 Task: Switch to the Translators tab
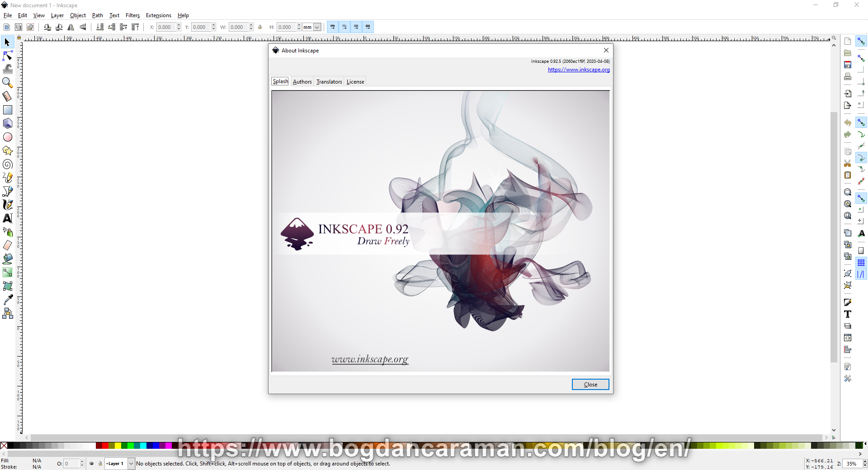point(329,82)
